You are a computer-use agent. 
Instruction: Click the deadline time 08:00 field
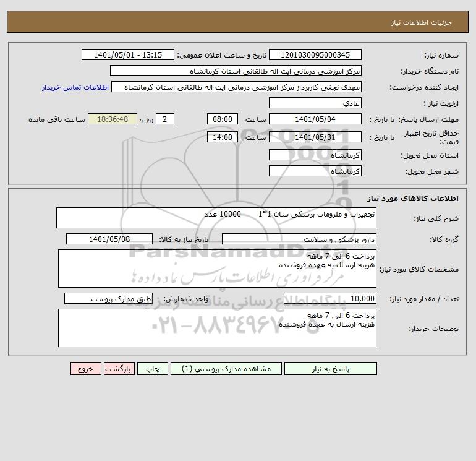click(223, 119)
